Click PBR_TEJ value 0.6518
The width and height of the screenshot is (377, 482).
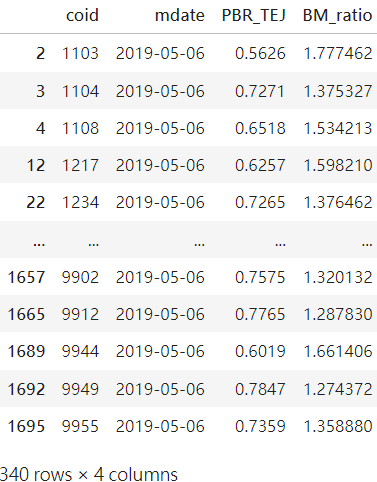(x=260, y=128)
